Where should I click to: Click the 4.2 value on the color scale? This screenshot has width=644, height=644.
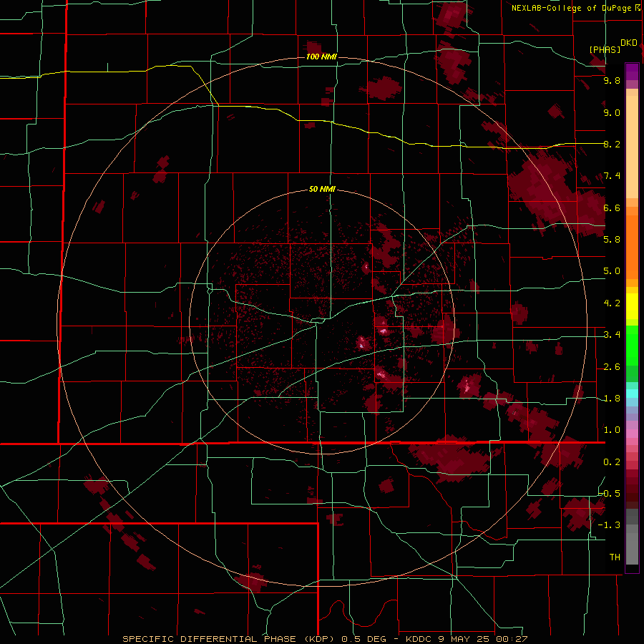tap(612, 303)
